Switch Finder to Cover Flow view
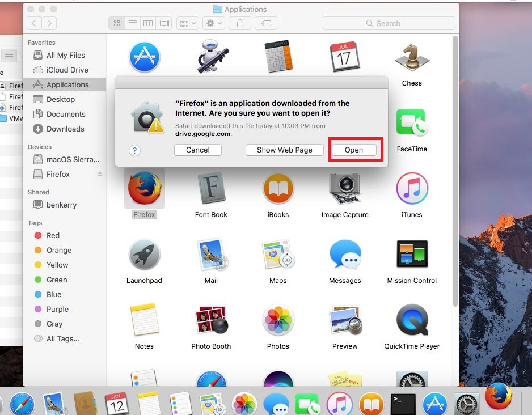Screen dimensions: 532x415 coord(164,23)
